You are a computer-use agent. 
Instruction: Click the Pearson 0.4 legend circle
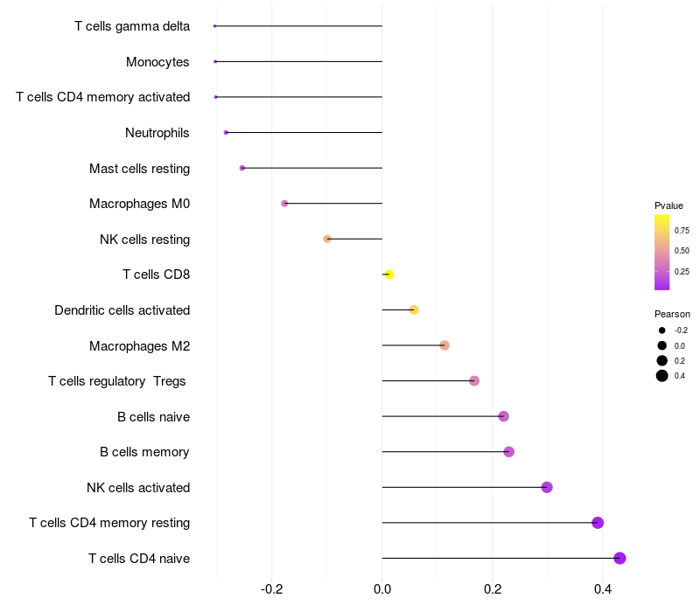coord(662,376)
